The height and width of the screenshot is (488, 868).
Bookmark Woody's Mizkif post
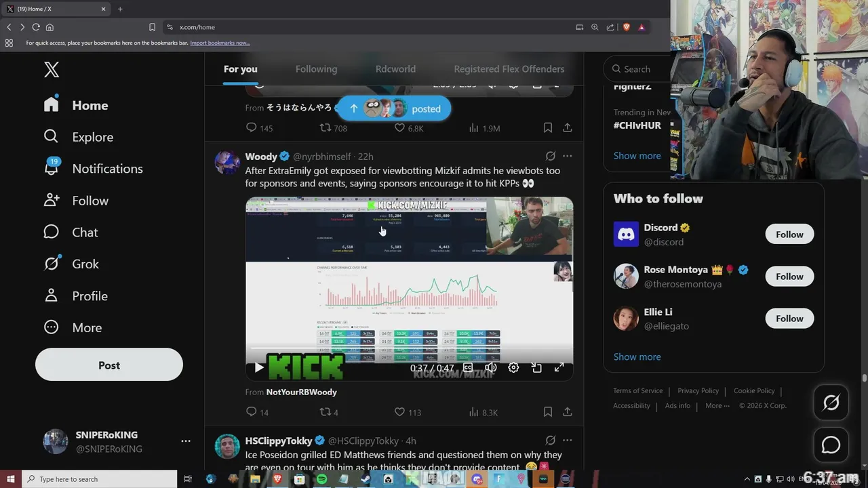click(548, 411)
